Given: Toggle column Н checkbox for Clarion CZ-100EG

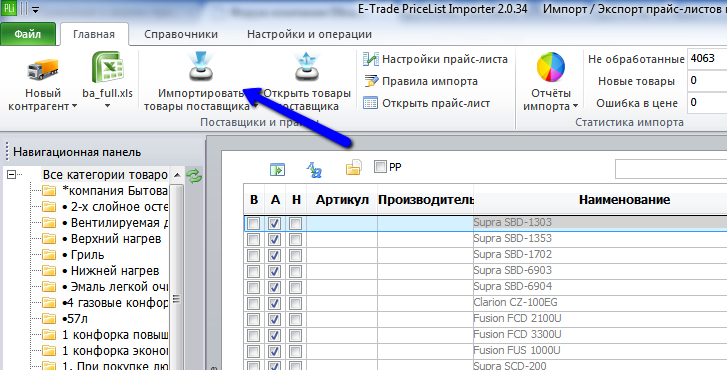Looking at the screenshot, I should (295, 303).
